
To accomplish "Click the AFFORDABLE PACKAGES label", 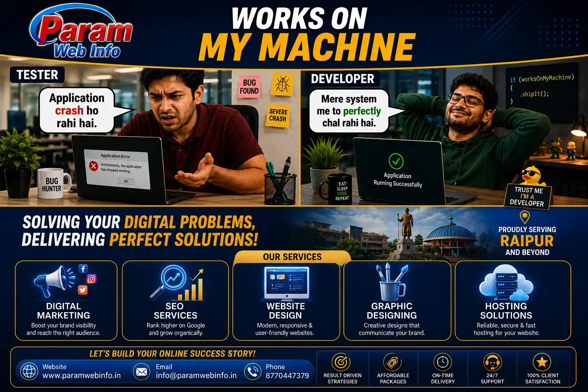I will click(393, 379).
